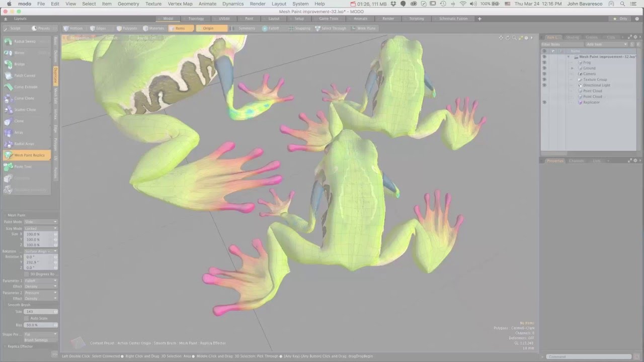Select the Radial Sweep tool
The height and width of the screenshot is (362, 644).
[x=26, y=41]
